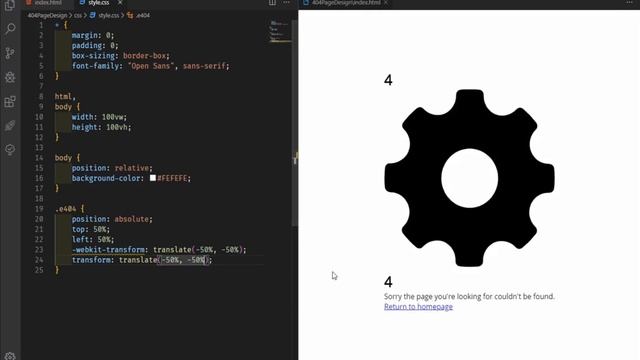Open the Source Control view

click(10, 53)
